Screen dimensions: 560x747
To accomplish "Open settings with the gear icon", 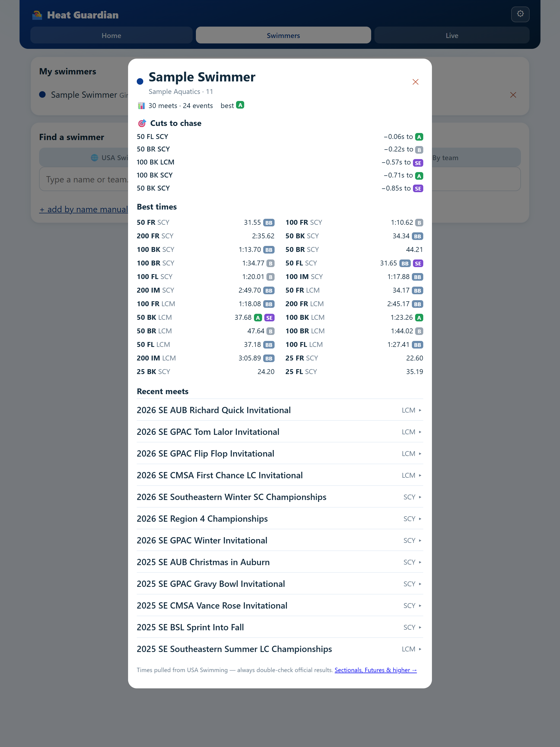I will point(520,14).
